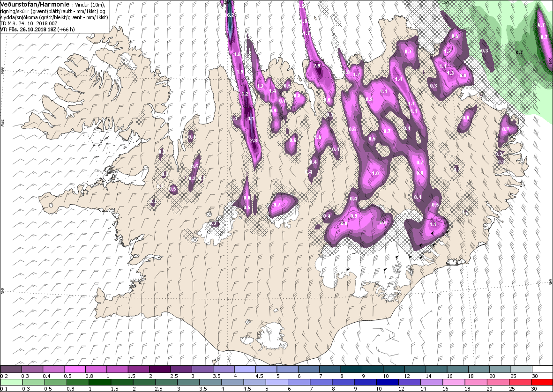553x392 pixels.
Task: Click the "Veðurstofan/Harmonie" title text
Action: click(36, 4)
